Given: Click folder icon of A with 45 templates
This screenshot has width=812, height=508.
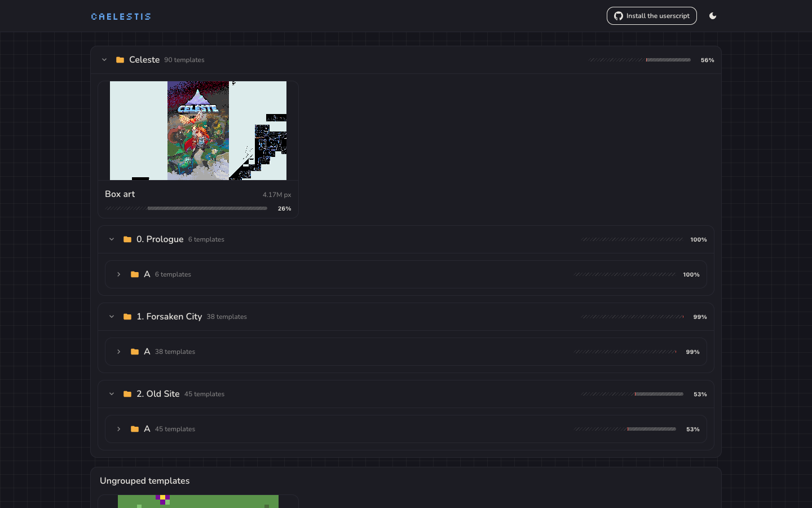Looking at the screenshot, I should (135, 429).
